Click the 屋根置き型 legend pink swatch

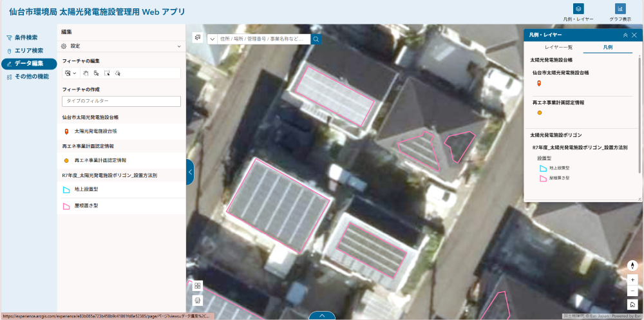click(x=543, y=178)
